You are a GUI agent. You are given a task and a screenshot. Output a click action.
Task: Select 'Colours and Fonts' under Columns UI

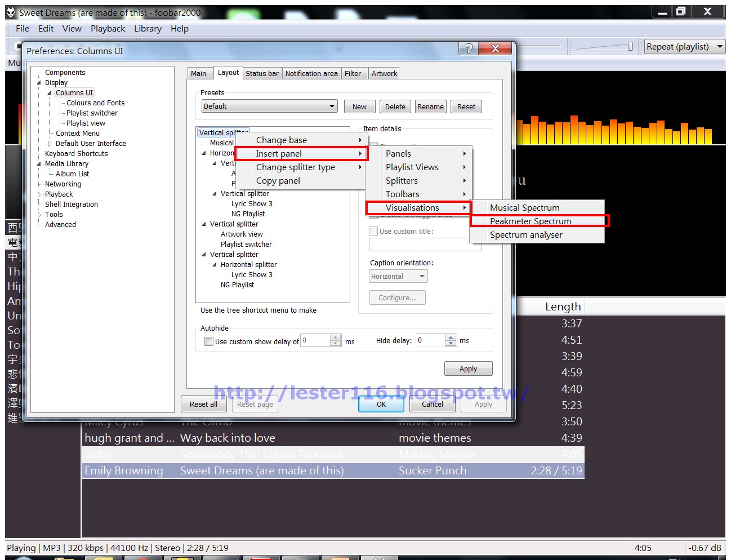(x=96, y=103)
